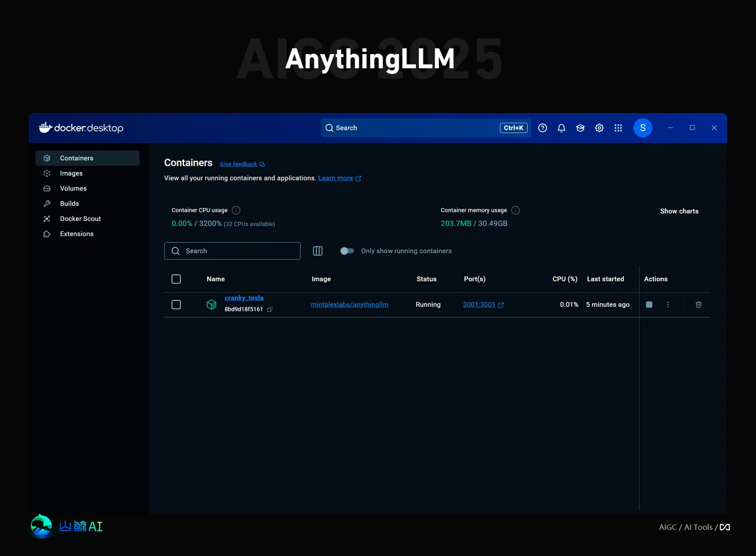This screenshot has height=556, width=756.
Task: Stop the cranky_tesla container
Action: pos(649,305)
